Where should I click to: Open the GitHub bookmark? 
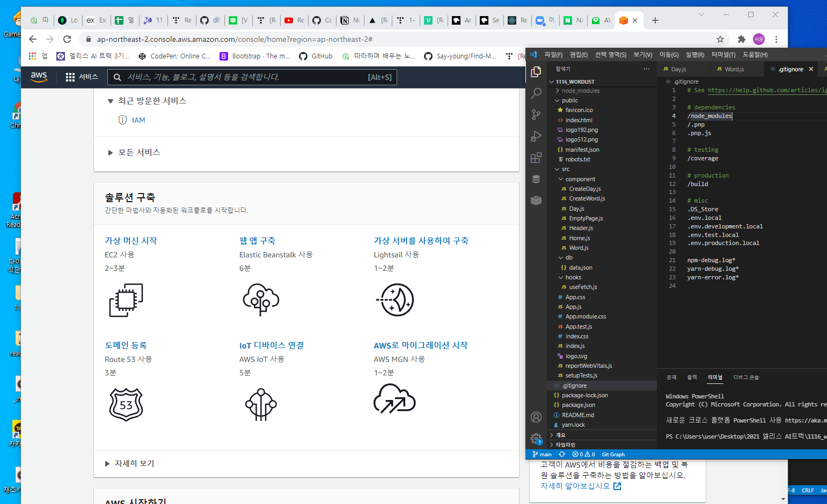pos(316,56)
